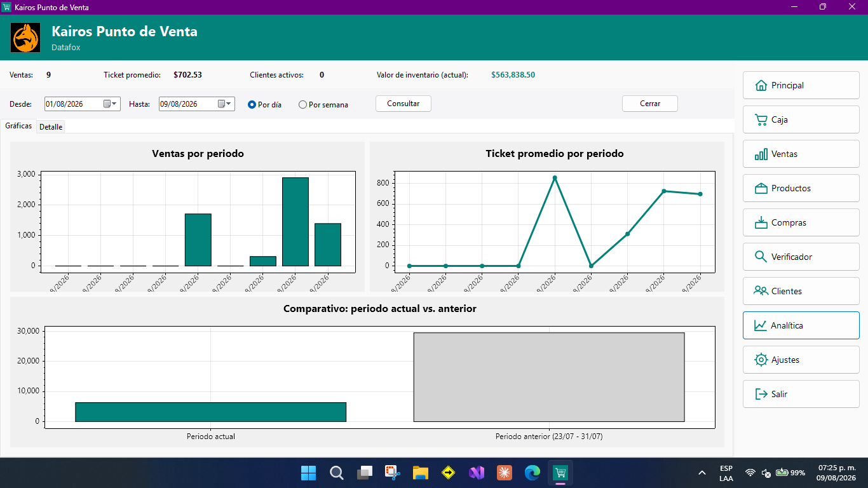Click the Consultar button

pyautogui.click(x=403, y=104)
